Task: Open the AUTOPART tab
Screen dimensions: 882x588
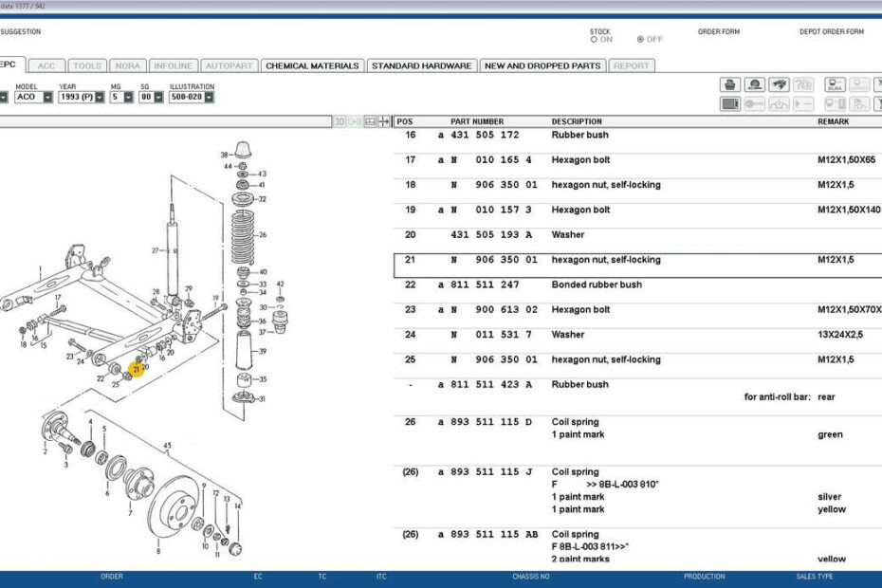Action: click(x=229, y=65)
